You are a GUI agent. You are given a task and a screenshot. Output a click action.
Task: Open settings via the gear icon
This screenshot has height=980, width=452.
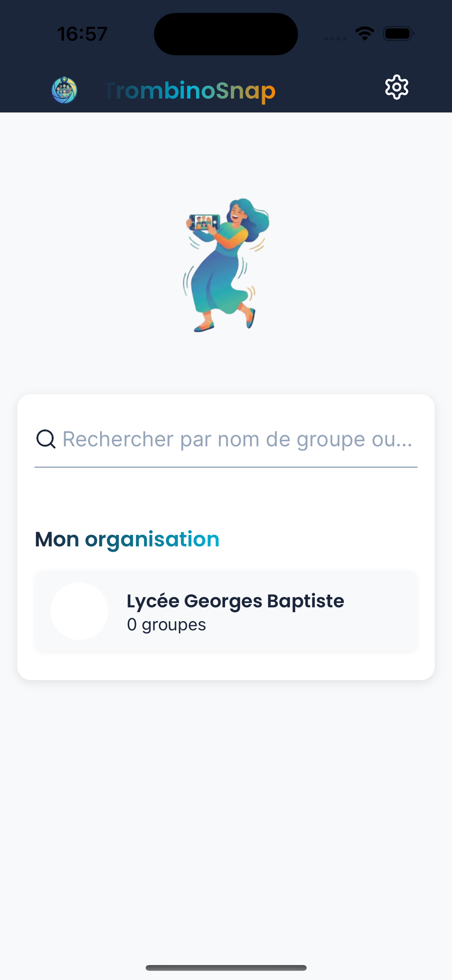(x=397, y=87)
